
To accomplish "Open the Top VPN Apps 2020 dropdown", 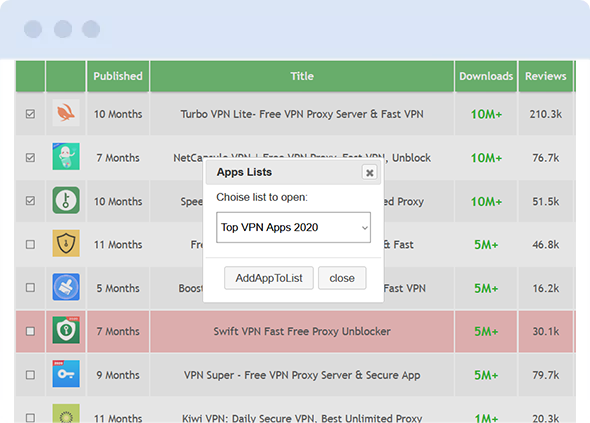I will pyautogui.click(x=293, y=227).
